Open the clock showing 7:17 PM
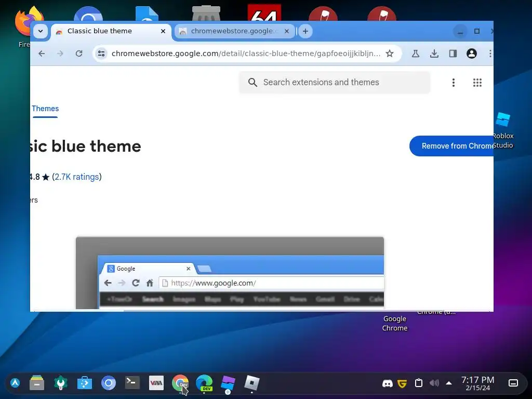 [478, 383]
